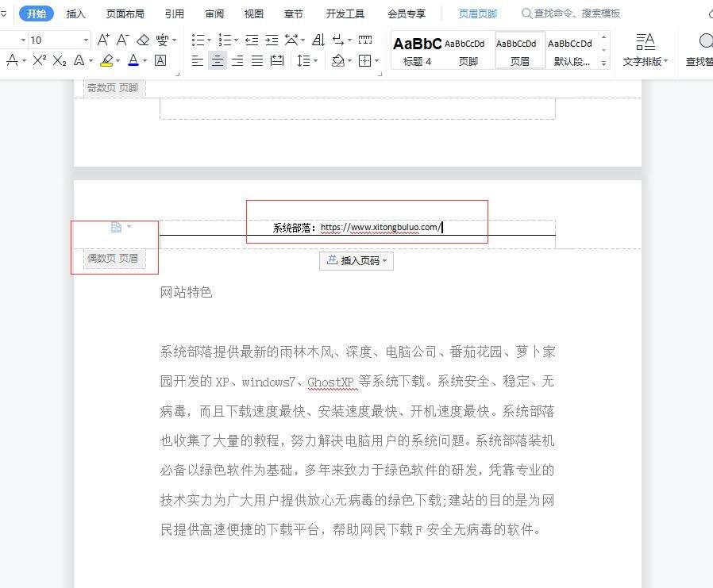Click the borders icon
This screenshot has width=713, height=588.
click(x=364, y=60)
